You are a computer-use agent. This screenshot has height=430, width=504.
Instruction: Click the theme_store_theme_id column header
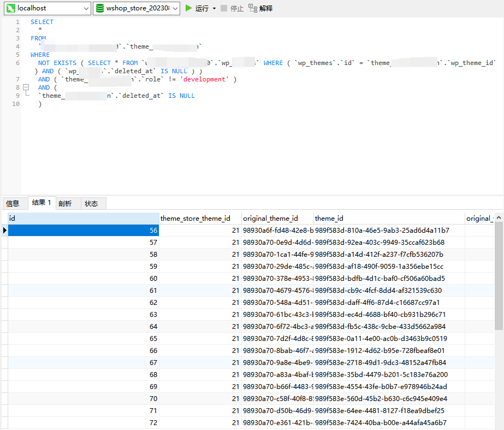(195, 218)
